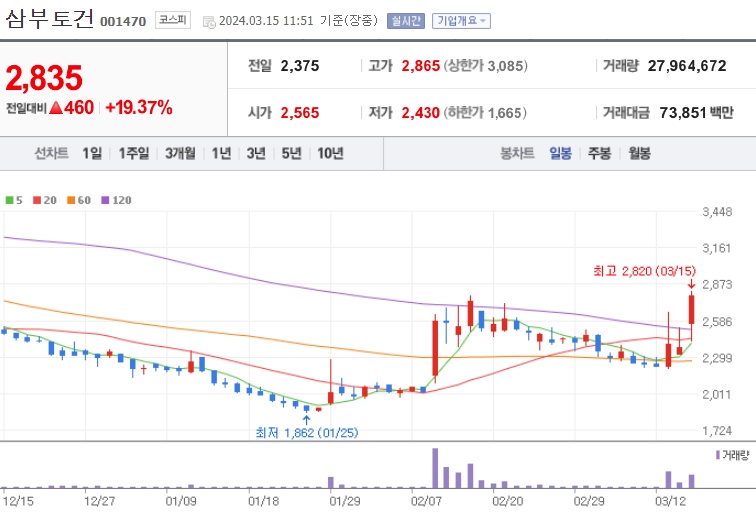756x517 pixels.
Task: Click the 최고 2,820 (03/15) chart label
Action: point(644,271)
